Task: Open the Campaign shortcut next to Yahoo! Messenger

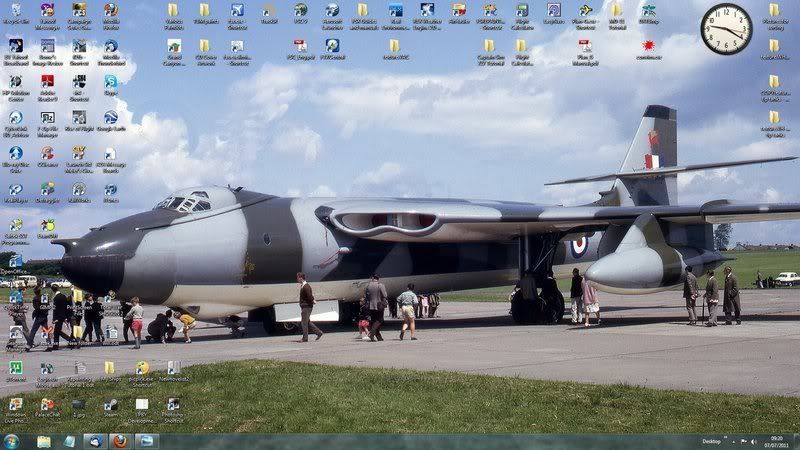Action: click(x=79, y=15)
